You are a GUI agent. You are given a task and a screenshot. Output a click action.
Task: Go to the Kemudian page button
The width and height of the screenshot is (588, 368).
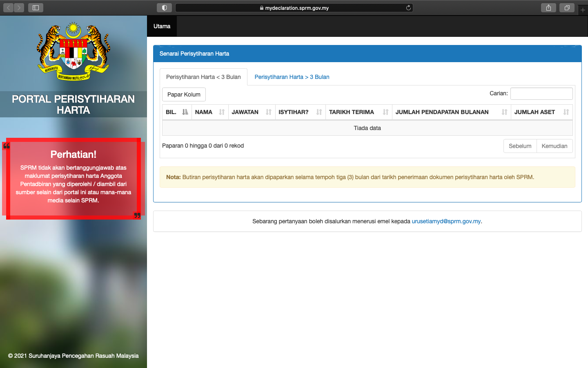point(555,146)
